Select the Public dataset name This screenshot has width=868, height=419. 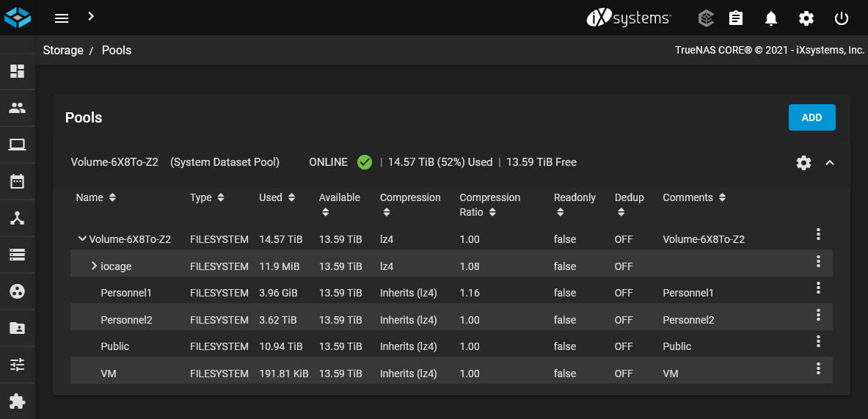point(115,346)
